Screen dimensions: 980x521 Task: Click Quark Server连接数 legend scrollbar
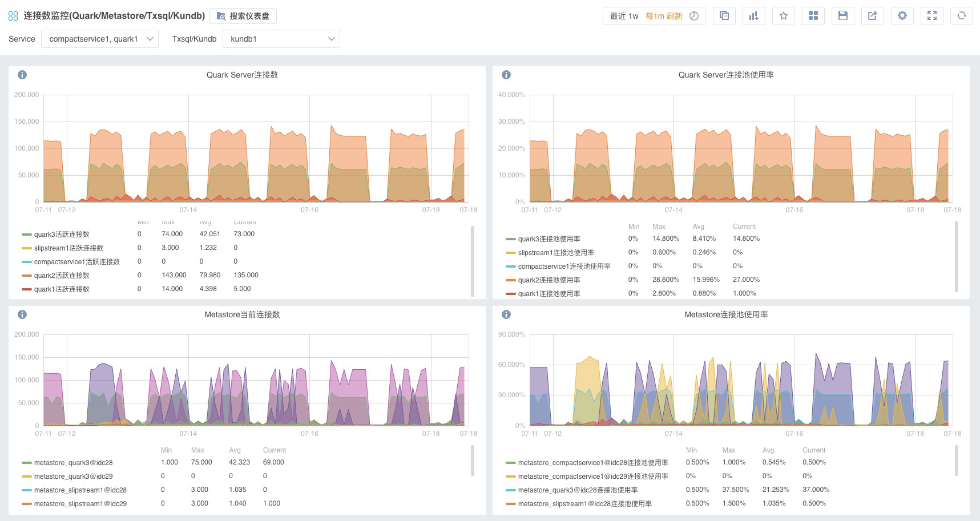click(473, 261)
